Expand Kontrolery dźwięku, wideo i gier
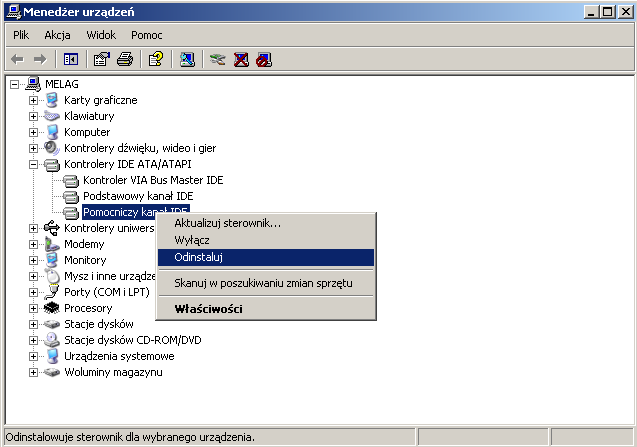 (x=33, y=148)
